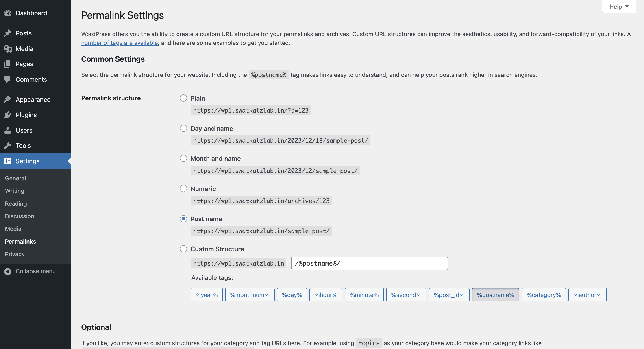Viewport: 644px width, 349px height.
Task: Open the Users menu label
Action: pos(24,130)
